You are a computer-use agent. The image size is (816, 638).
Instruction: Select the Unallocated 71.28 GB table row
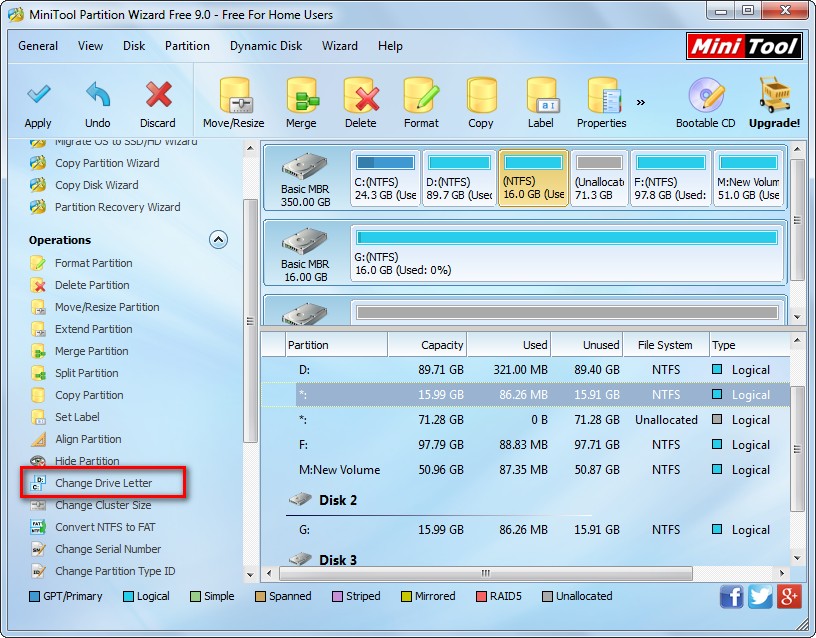(526, 420)
